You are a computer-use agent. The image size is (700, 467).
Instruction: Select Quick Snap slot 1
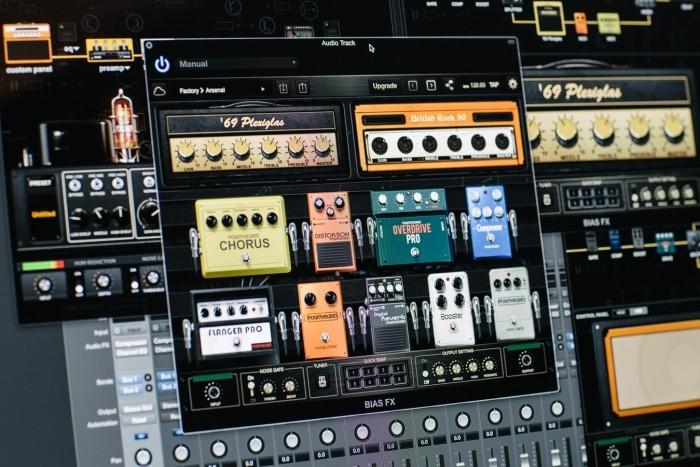tap(354, 371)
